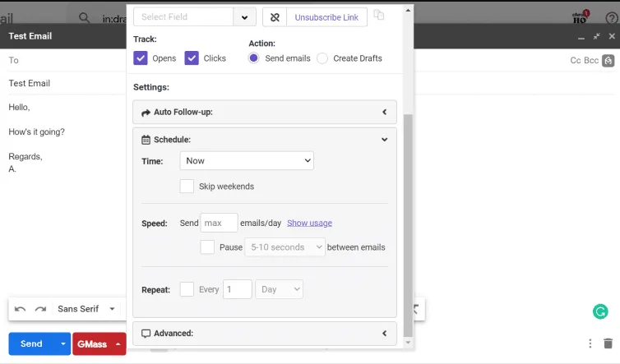Click the To recipients field
620x364 pixels.
(67, 61)
